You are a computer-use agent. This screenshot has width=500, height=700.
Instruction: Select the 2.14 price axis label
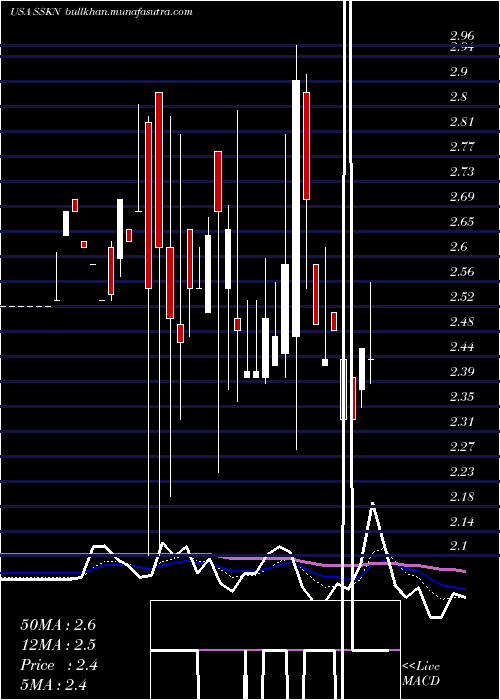coord(461,521)
